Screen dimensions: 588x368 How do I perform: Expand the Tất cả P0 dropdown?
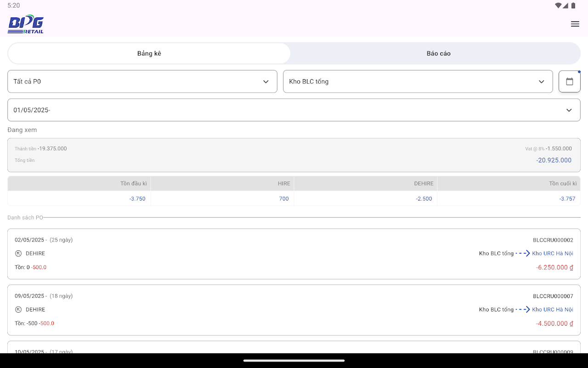click(142, 81)
